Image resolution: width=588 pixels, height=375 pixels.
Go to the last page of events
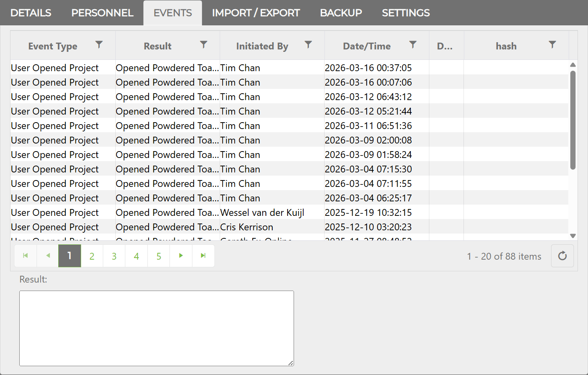coord(203,256)
